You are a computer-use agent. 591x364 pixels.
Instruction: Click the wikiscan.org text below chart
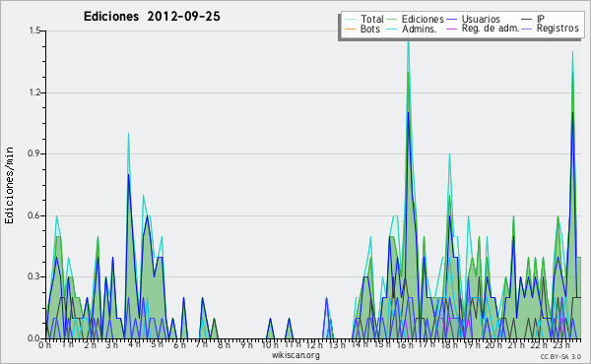(295, 355)
